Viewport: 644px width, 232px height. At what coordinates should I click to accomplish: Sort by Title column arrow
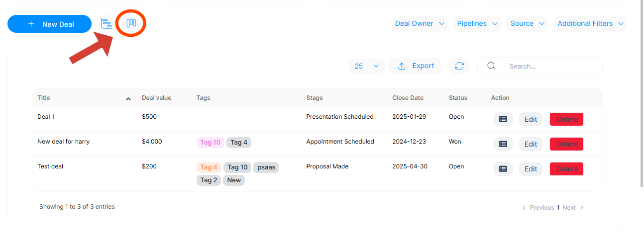pos(128,98)
